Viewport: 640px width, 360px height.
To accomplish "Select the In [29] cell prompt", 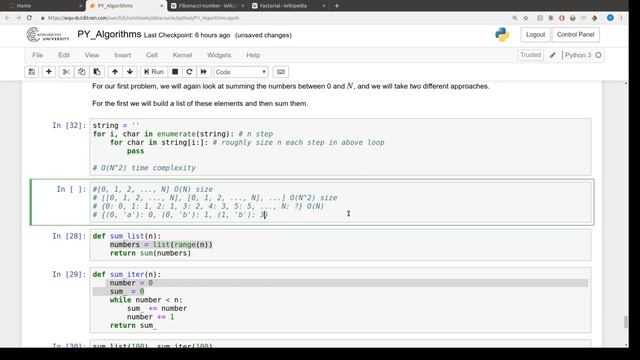I will 69,274.
